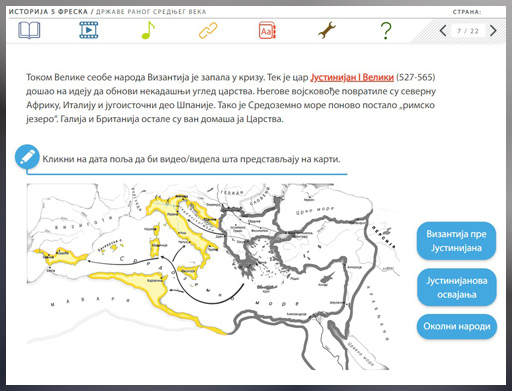Click the blue pencil task icon
This screenshot has height=391, width=512.
(27, 157)
